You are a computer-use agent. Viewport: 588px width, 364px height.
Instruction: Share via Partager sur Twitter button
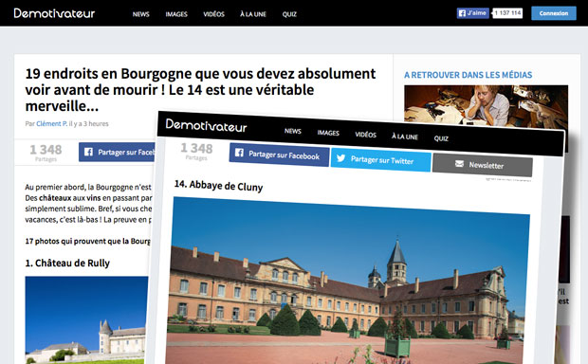click(381, 159)
